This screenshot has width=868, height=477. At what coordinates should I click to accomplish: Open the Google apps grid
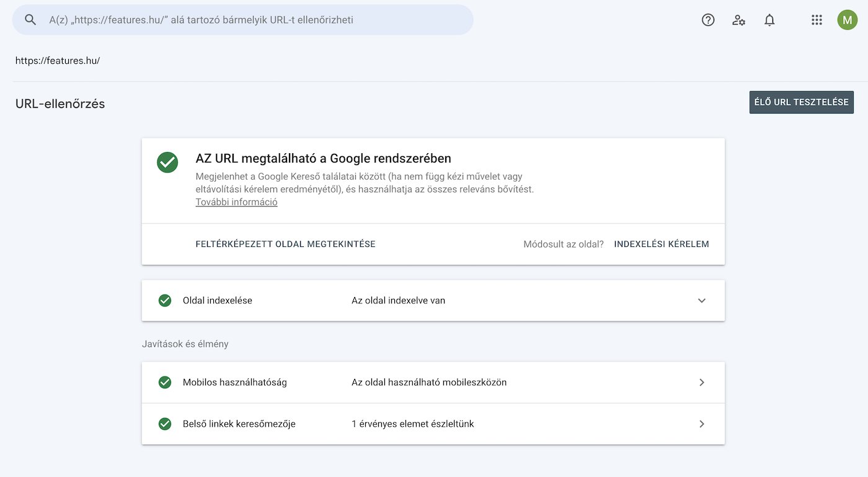(x=817, y=20)
